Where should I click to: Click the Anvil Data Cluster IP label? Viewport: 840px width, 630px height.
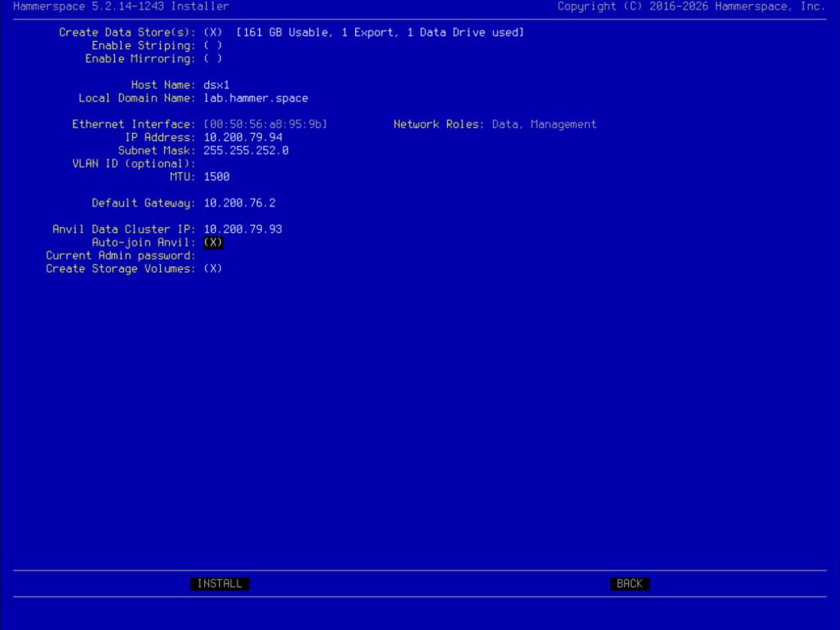click(x=125, y=230)
